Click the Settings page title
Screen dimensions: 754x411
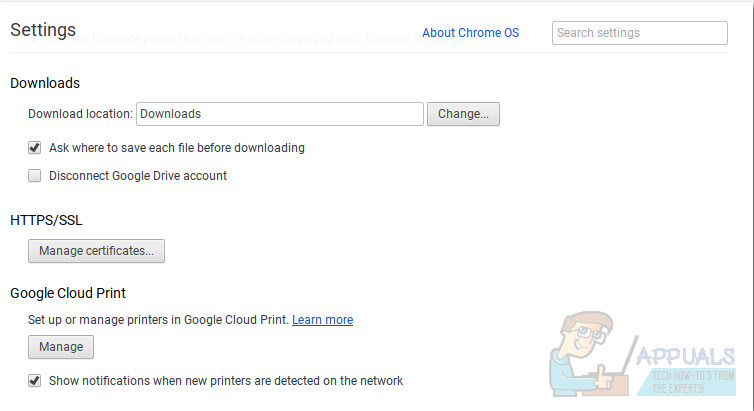(x=43, y=30)
